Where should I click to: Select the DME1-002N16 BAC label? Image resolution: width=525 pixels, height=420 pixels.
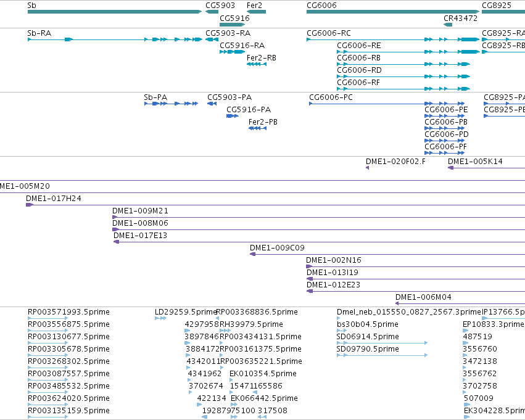coord(334,261)
